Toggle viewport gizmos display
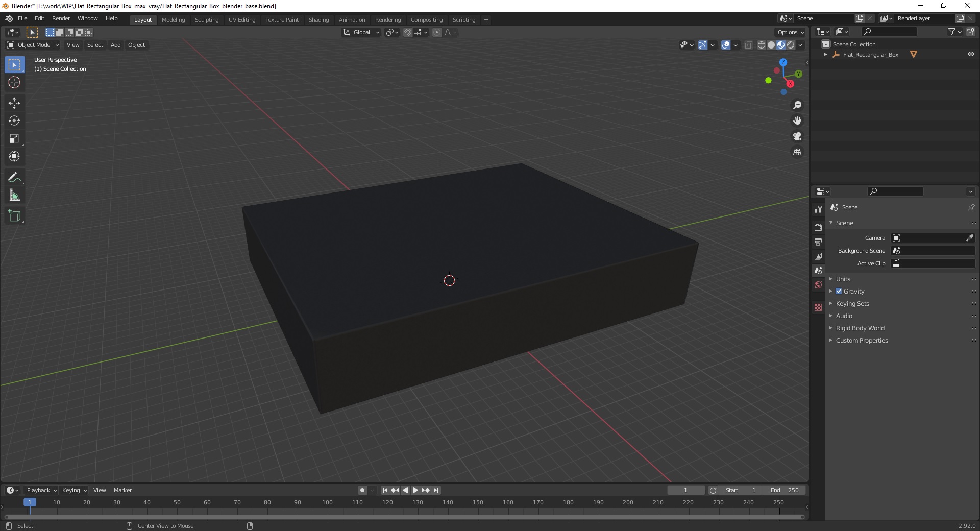 click(703, 45)
